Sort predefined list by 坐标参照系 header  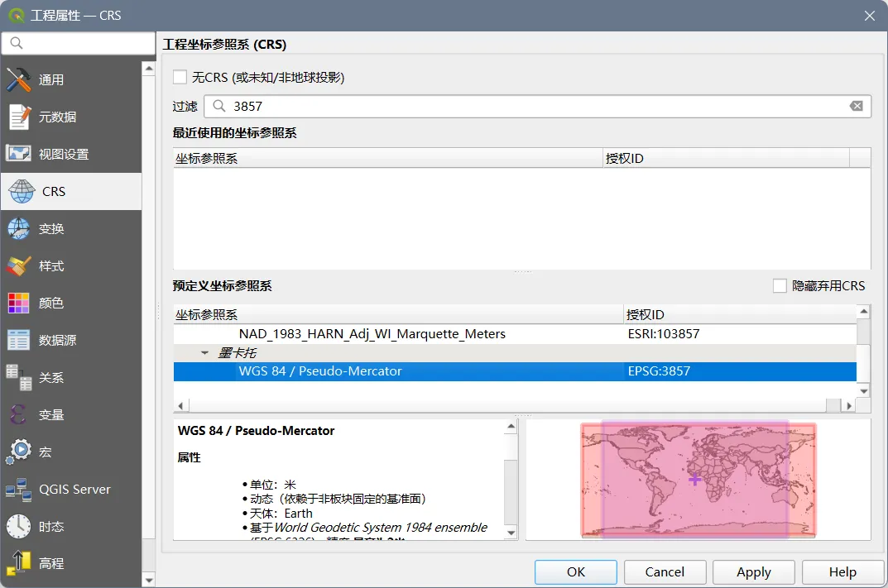pos(398,314)
